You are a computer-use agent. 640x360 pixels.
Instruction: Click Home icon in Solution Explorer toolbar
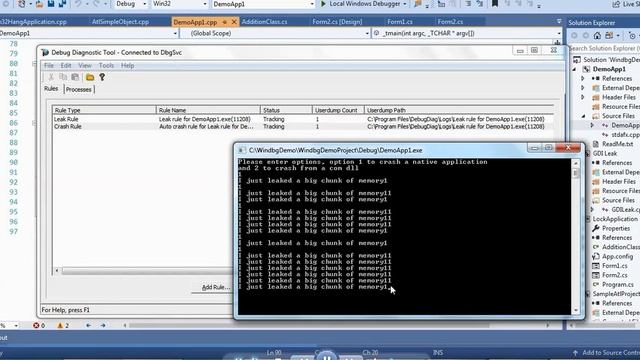coord(597,36)
